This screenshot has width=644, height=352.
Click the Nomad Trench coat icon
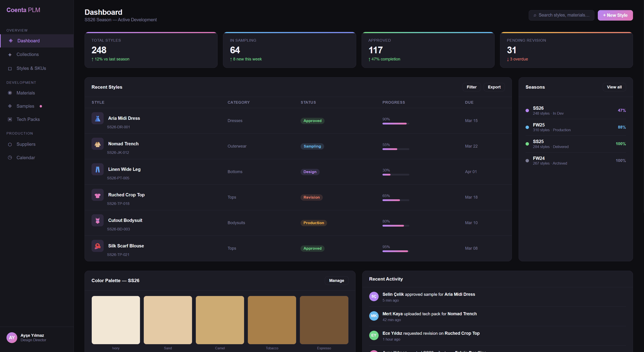pos(98,144)
